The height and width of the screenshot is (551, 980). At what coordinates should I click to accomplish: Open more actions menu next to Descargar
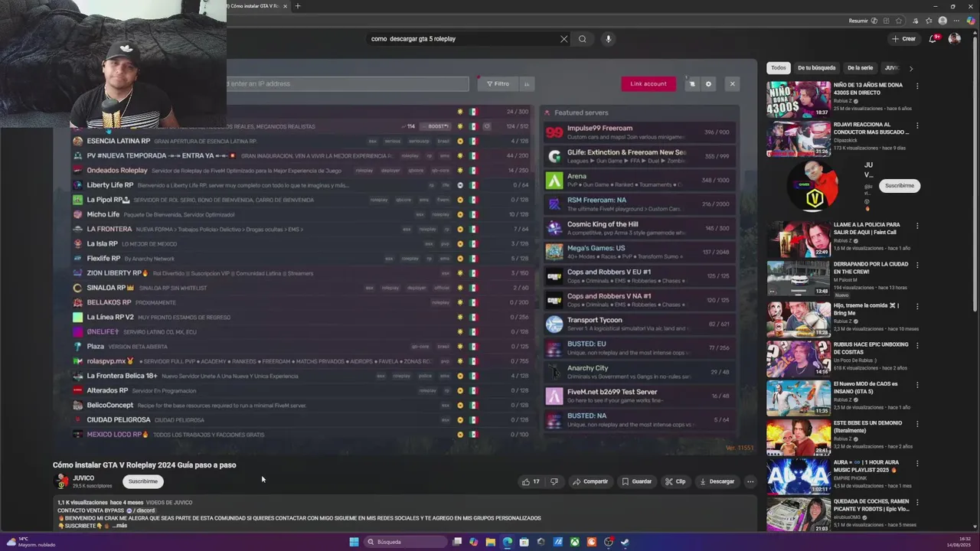(x=750, y=481)
